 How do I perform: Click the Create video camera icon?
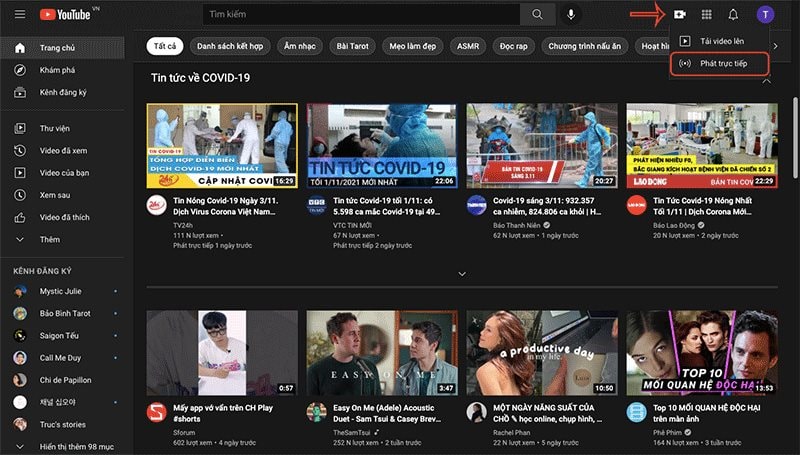[x=680, y=15]
